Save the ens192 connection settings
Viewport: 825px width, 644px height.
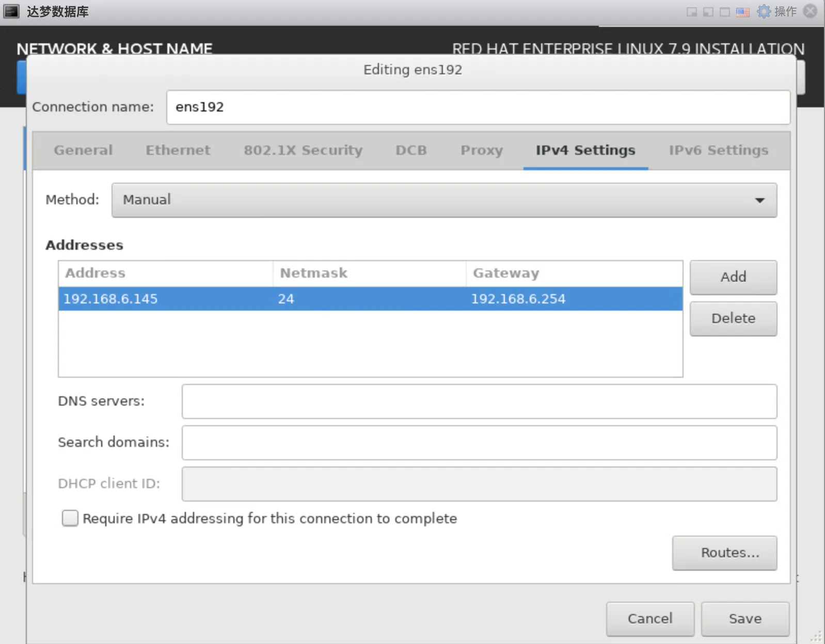point(744,618)
